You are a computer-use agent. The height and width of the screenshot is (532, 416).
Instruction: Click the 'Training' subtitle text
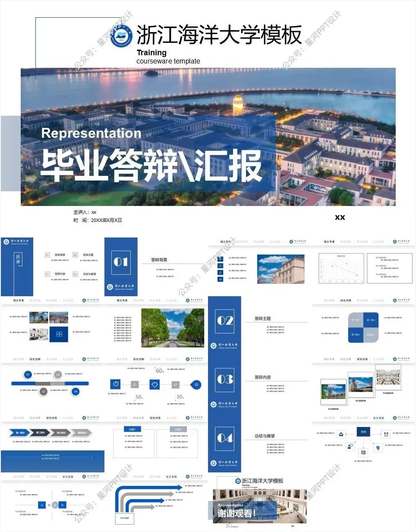(151, 53)
